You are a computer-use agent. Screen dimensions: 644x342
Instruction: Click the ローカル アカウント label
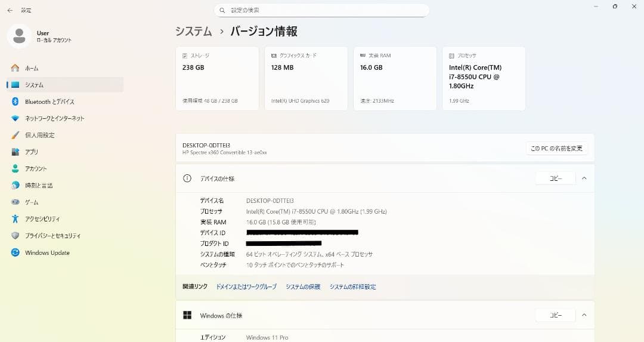click(x=54, y=40)
